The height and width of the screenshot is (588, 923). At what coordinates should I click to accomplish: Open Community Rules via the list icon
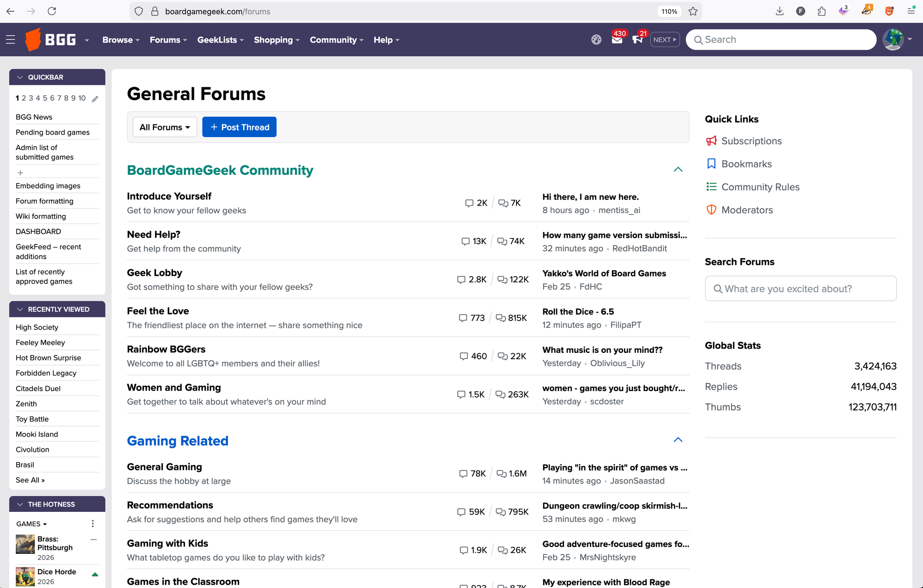click(712, 186)
